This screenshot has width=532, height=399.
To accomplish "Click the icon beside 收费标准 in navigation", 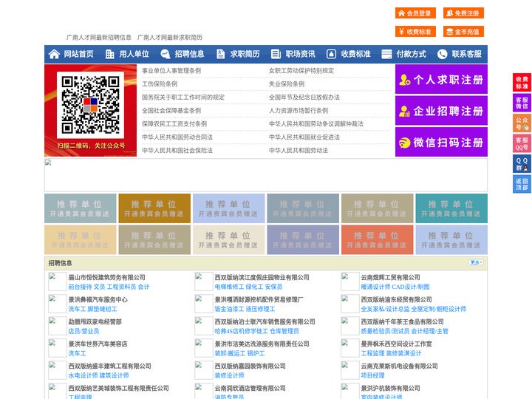I will 331,54.
